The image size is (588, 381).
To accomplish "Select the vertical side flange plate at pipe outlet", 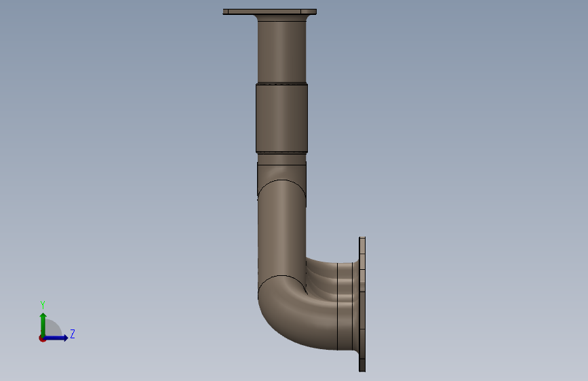I will [x=362, y=304].
